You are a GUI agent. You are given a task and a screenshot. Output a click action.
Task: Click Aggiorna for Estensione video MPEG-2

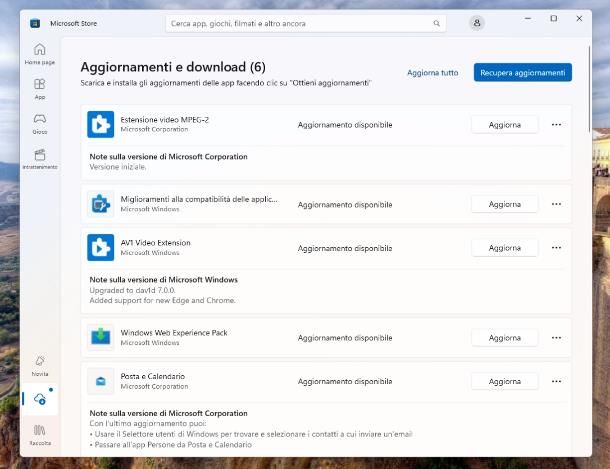[x=505, y=125]
